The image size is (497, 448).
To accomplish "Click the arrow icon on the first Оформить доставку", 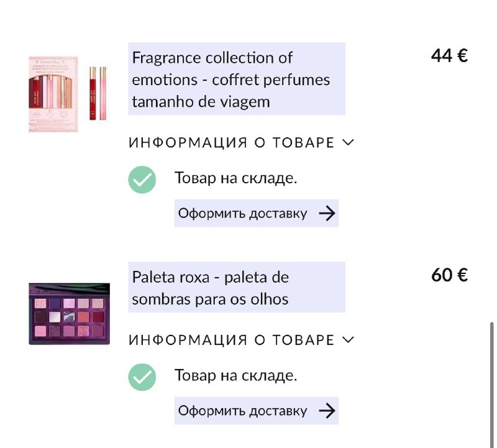I will coord(327,213).
